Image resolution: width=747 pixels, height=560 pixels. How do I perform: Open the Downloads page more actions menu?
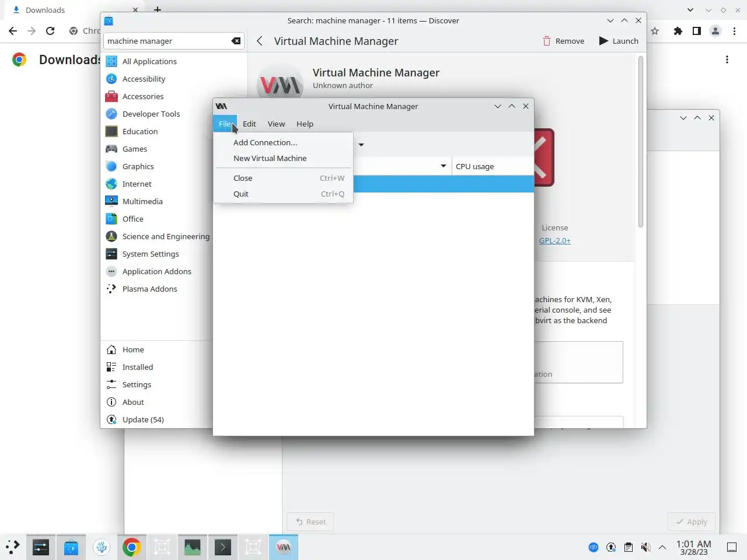[x=727, y=60]
